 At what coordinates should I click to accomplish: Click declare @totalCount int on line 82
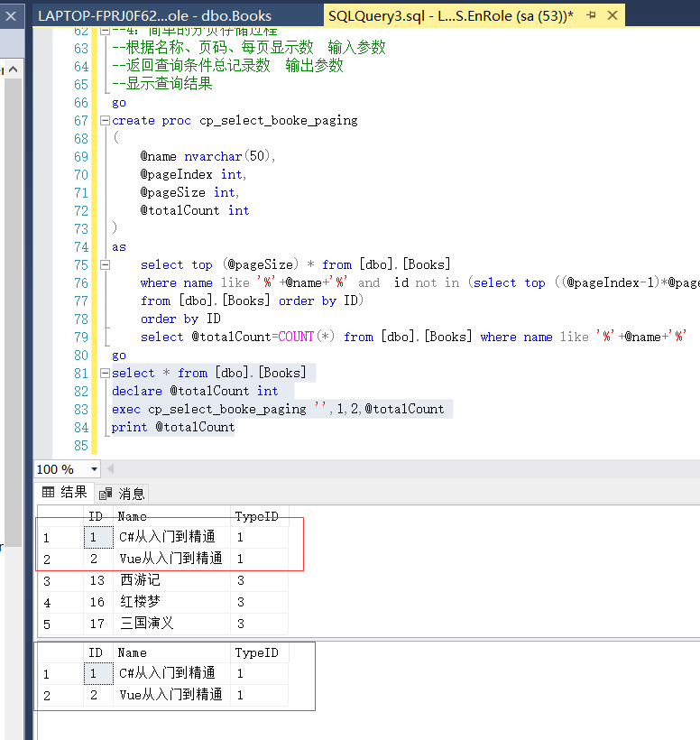pyautogui.click(x=195, y=391)
